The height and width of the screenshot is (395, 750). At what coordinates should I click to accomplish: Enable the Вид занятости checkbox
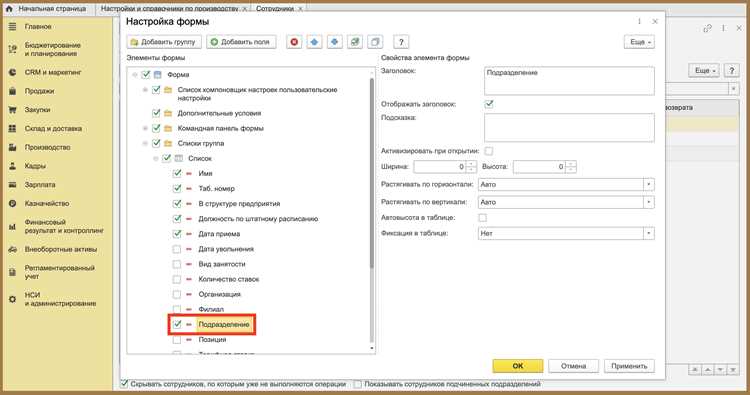pos(177,264)
